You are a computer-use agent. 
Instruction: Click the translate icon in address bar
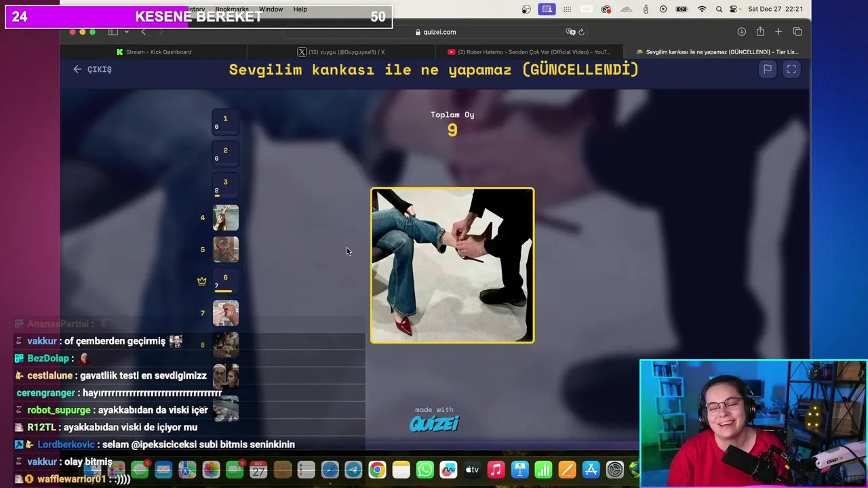[x=570, y=32]
